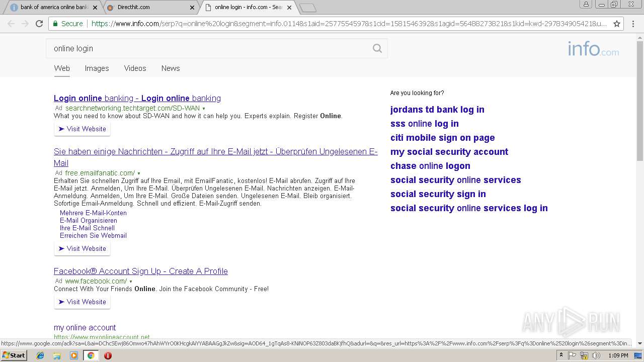The image size is (644, 362).
Task: Click the network tray icon
Action: click(584, 355)
